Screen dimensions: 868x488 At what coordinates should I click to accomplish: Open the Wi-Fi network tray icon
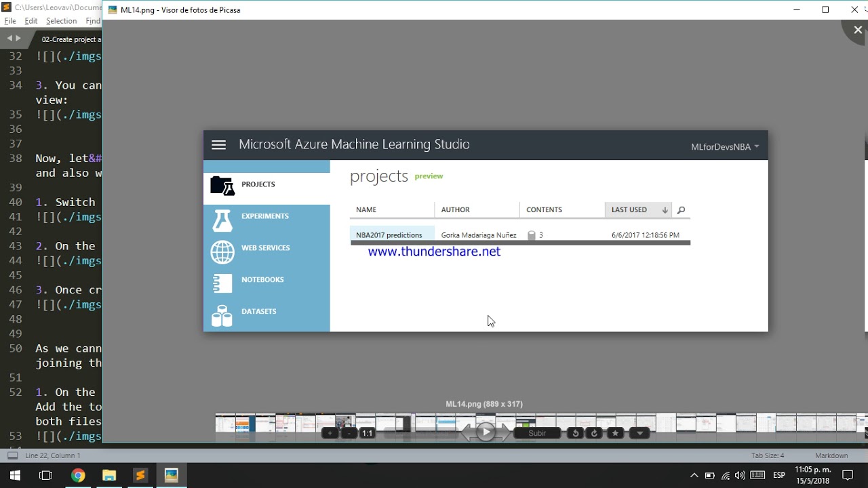(726, 475)
